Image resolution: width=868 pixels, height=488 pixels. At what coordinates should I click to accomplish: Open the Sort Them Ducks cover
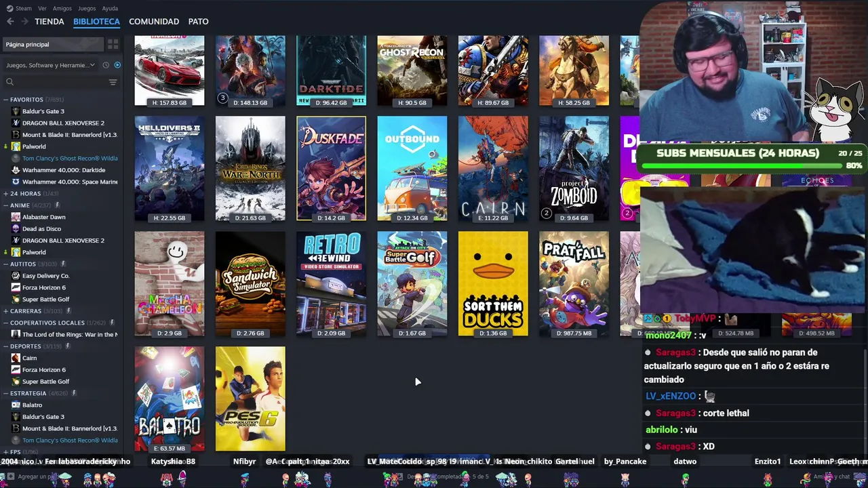493,283
